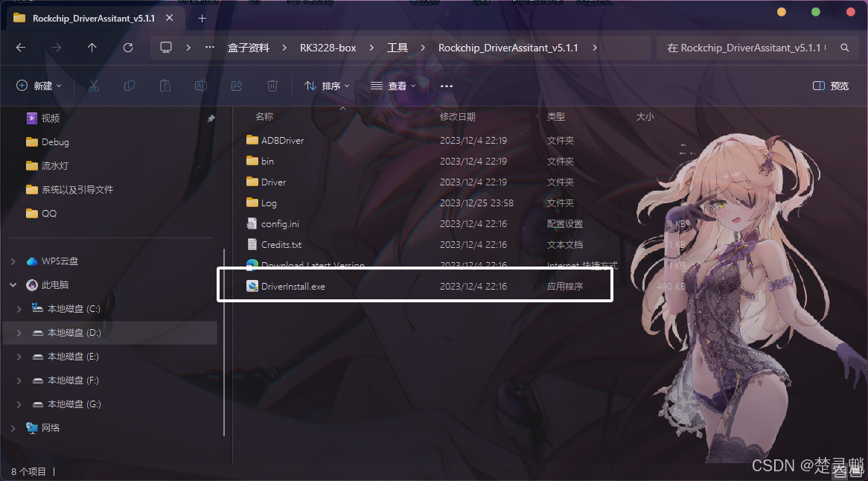Click the DriverInstall.exe file icon
Viewport: 868px width, 481px height.
pyautogui.click(x=252, y=286)
